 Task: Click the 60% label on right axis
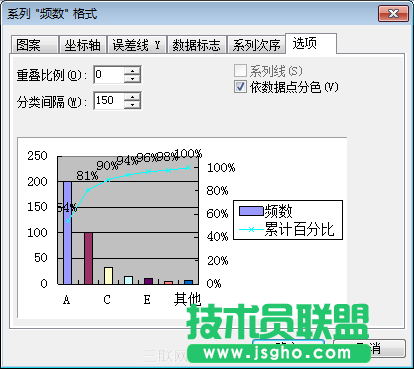click(217, 213)
